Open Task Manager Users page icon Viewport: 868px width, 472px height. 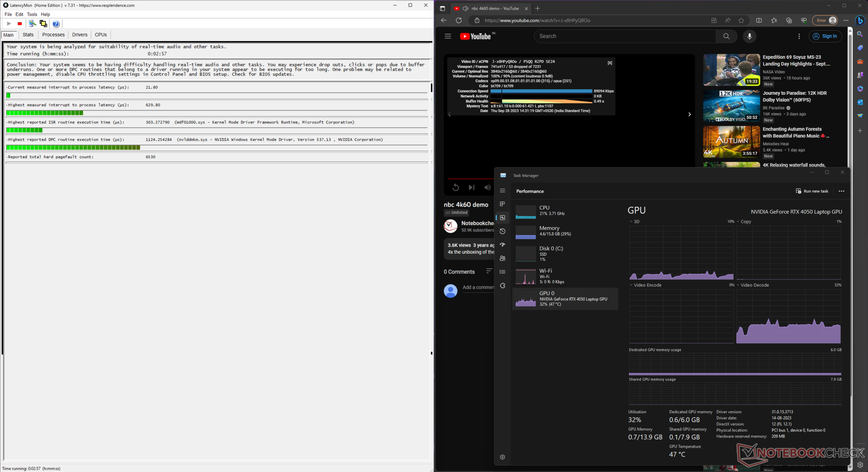pyautogui.click(x=502, y=258)
